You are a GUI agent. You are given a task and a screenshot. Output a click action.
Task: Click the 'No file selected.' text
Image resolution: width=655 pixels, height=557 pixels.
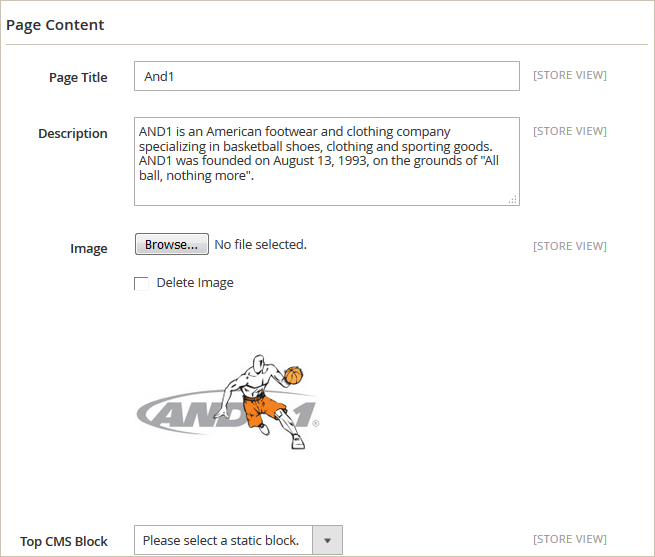260,244
